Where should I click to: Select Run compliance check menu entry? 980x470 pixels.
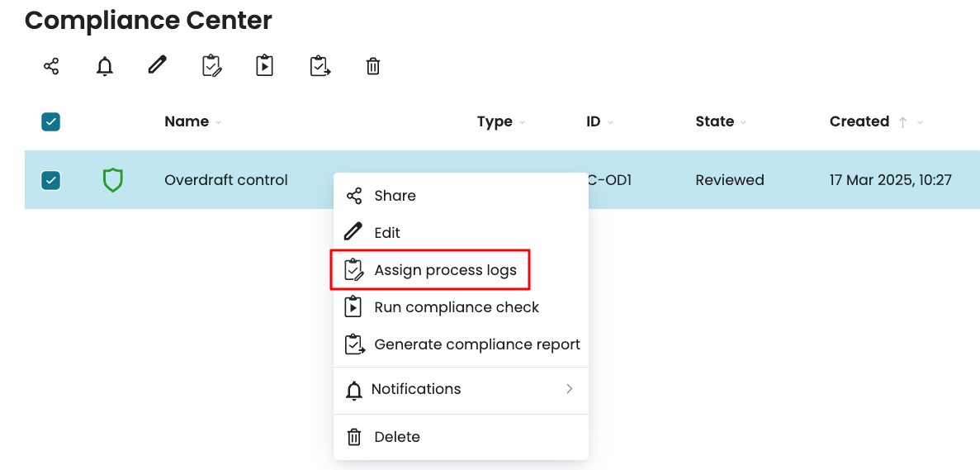click(456, 307)
